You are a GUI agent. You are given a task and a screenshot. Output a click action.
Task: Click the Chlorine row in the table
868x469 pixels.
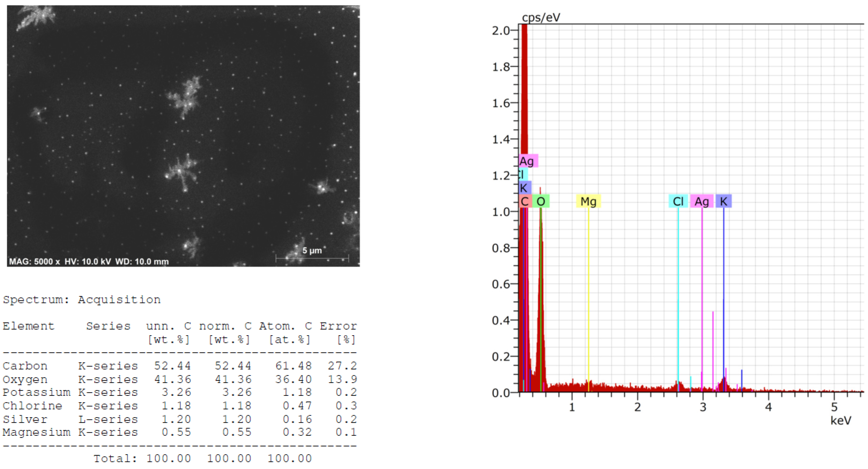click(x=179, y=406)
